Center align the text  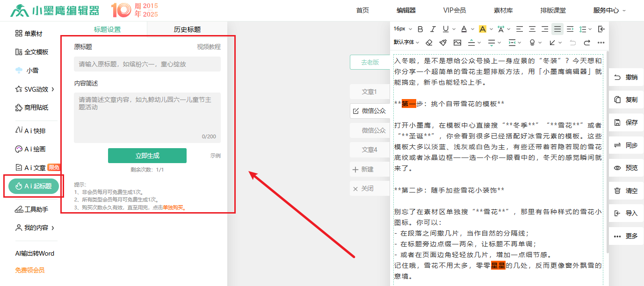(x=532, y=29)
